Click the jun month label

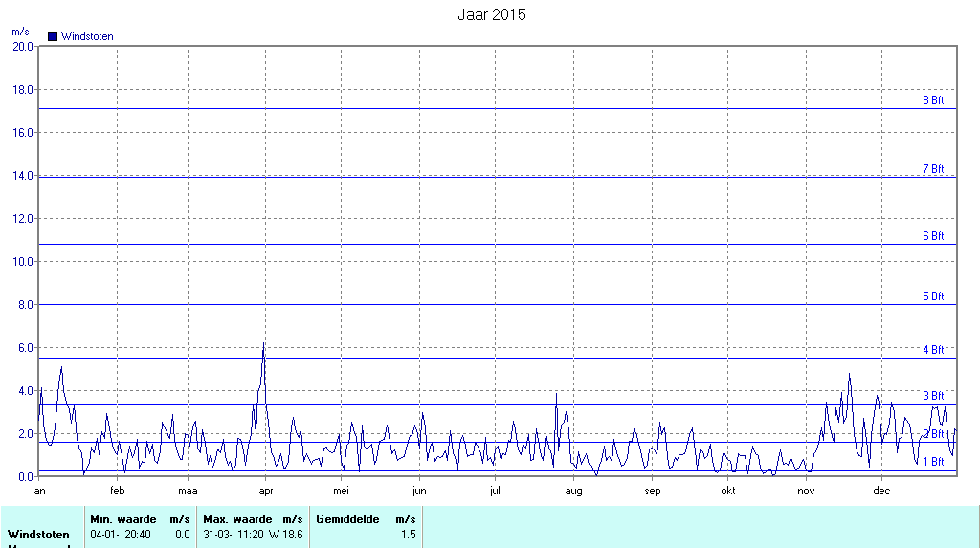[x=419, y=491]
